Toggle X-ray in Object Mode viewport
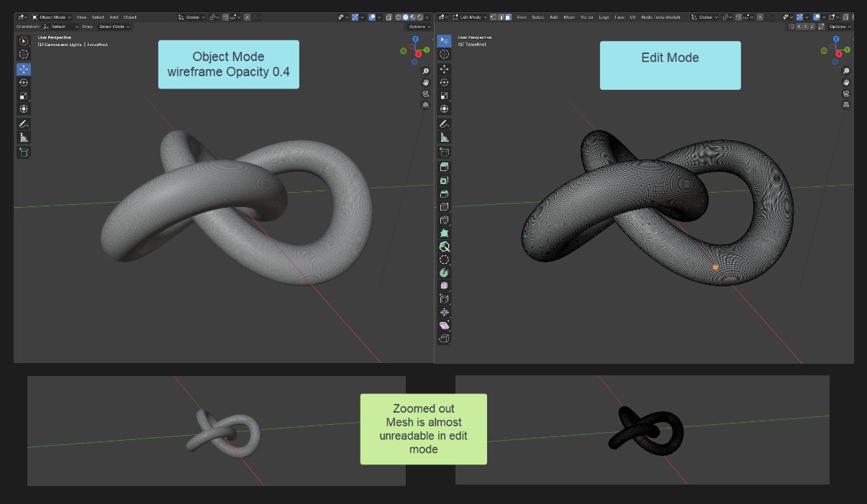The image size is (867, 504). coord(389,17)
